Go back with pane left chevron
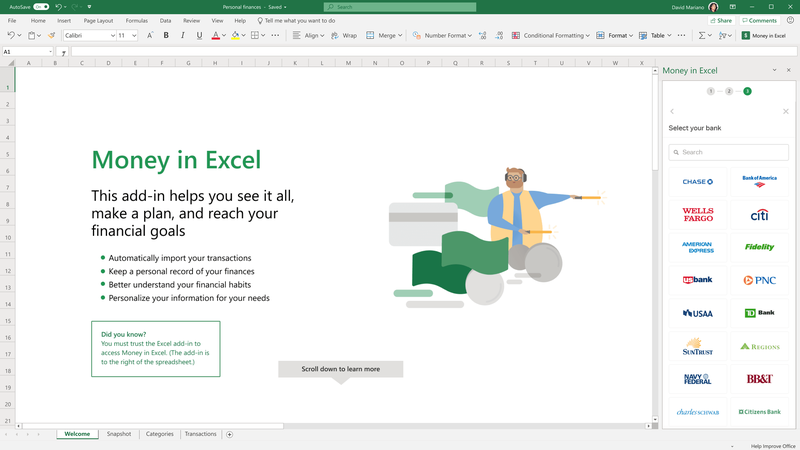800x450 pixels. pyautogui.click(x=672, y=111)
